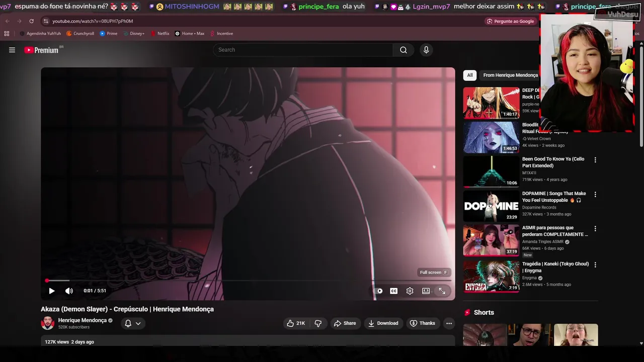Open options for Tragédia Kaneki video
The height and width of the screenshot is (362, 644).
pos(595,264)
